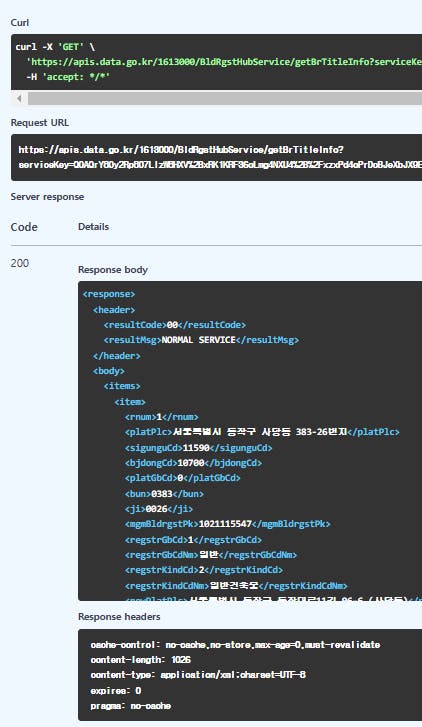The height and width of the screenshot is (727, 422).
Task: Click the left arrow of the Curl scrollbar
Action: [19, 98]
